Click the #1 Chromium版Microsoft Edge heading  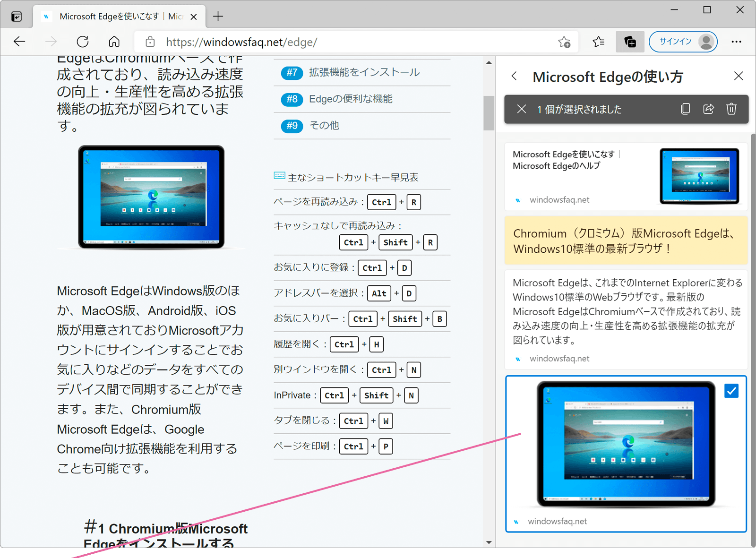165,535
